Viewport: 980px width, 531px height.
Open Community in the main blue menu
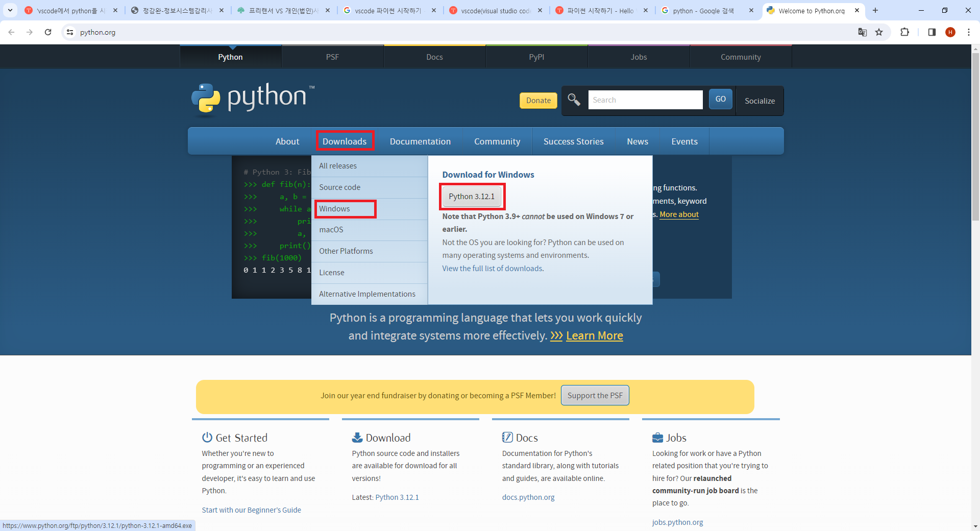click(x=497, y=141)
